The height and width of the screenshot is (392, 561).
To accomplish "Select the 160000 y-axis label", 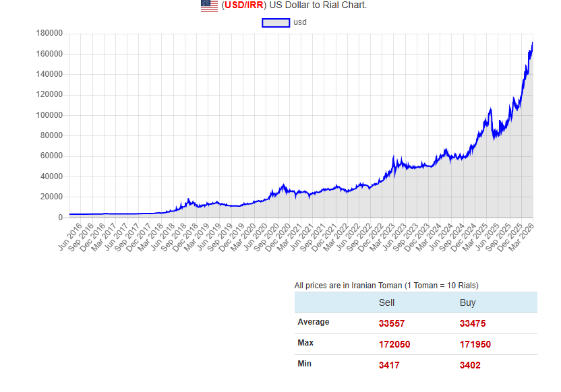I will 49,54.
